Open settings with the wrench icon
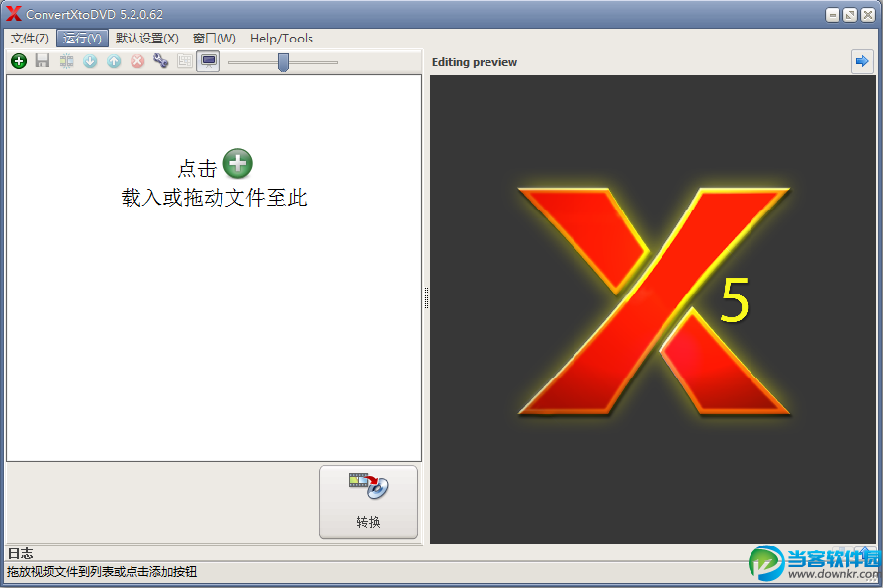883x588 pixels. 161,61
